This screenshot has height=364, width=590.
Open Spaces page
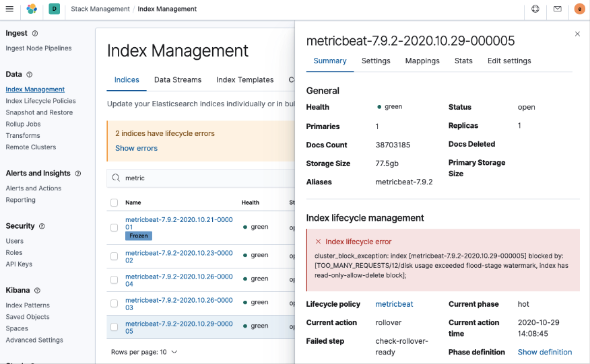(x=17, y=328)
